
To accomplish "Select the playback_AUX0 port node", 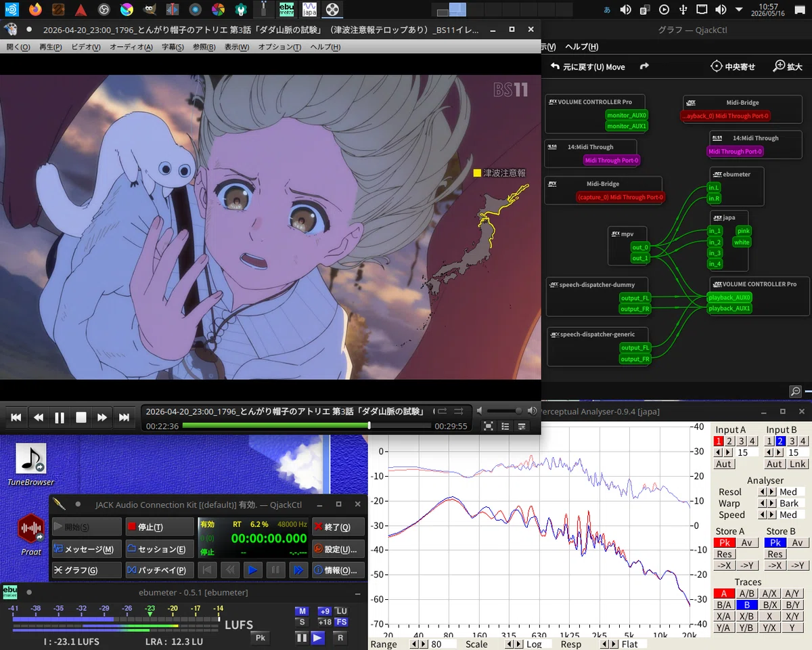I will coord(729,297).
